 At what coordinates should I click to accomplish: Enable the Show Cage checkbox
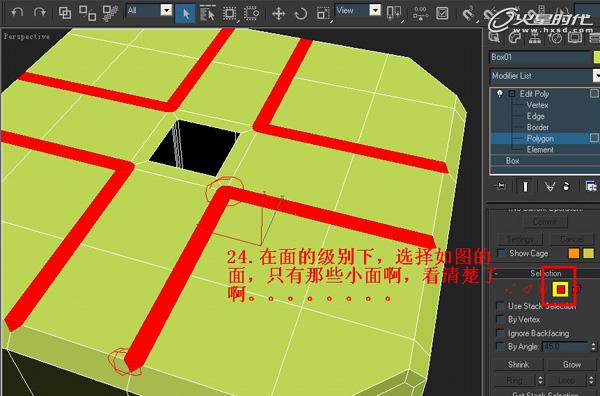coord(501,253)
